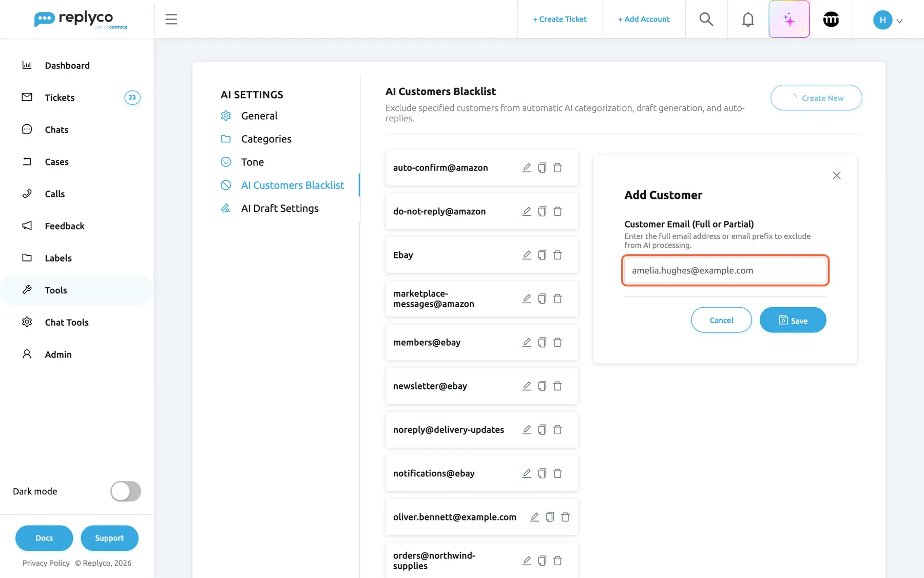Open the Docs button
Image resolution: width=924 pixels, height=578 pixels.
pyautogui.click(x=44, y=538)
